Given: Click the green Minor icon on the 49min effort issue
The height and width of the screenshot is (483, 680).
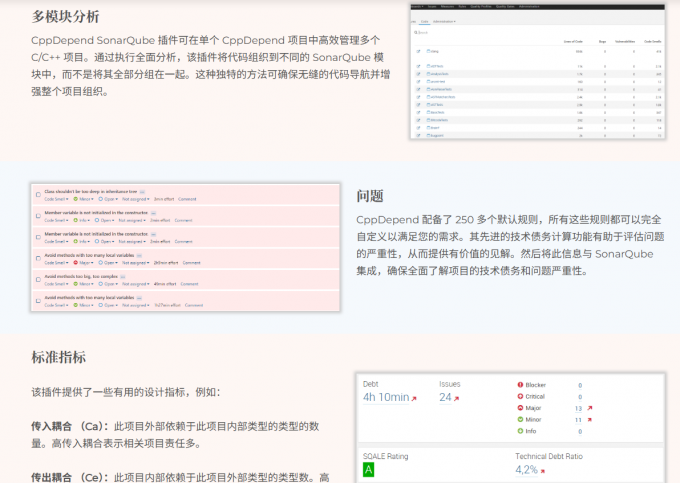Looking at the screenshot, I should click(75, 284).
